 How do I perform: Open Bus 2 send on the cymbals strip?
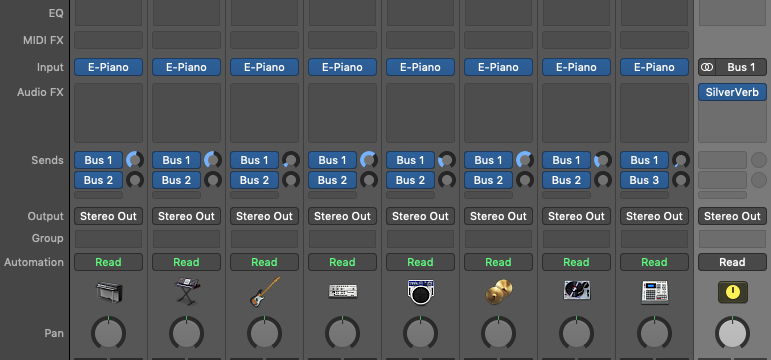[x=488, y=180]
